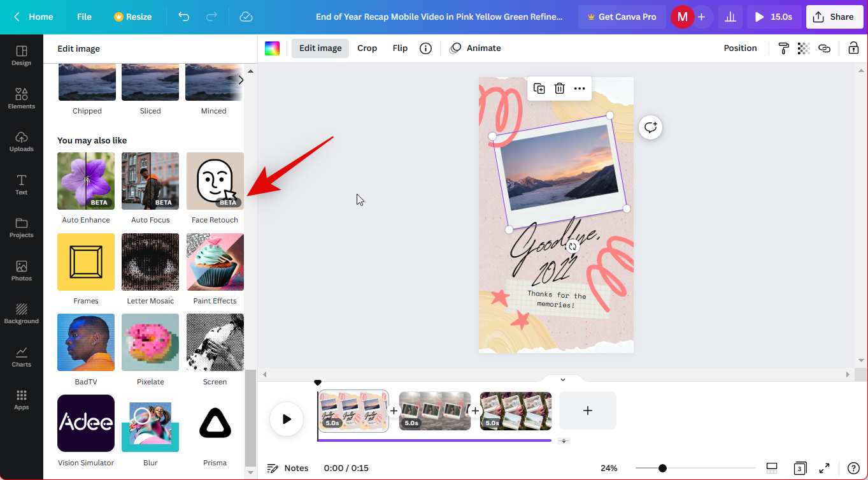This screenshot has width=868, height=480.
Task: Open the Notes panel
Action: 288,468
